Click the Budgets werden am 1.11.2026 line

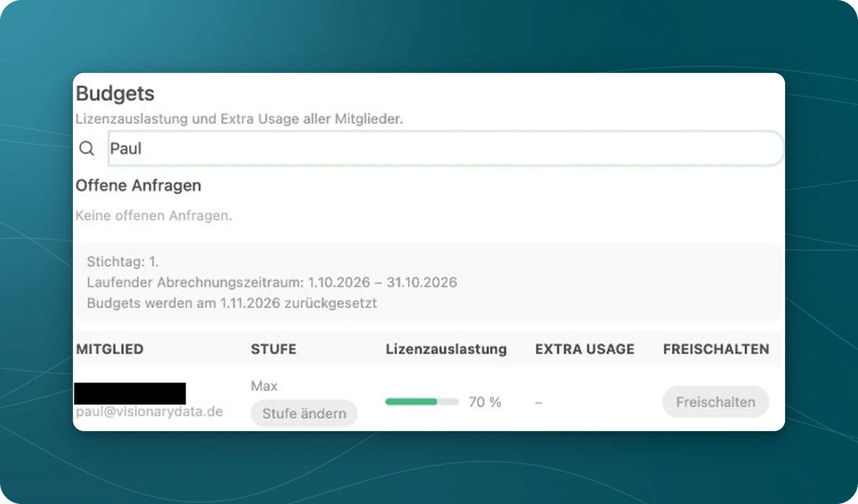coord(232,303)
